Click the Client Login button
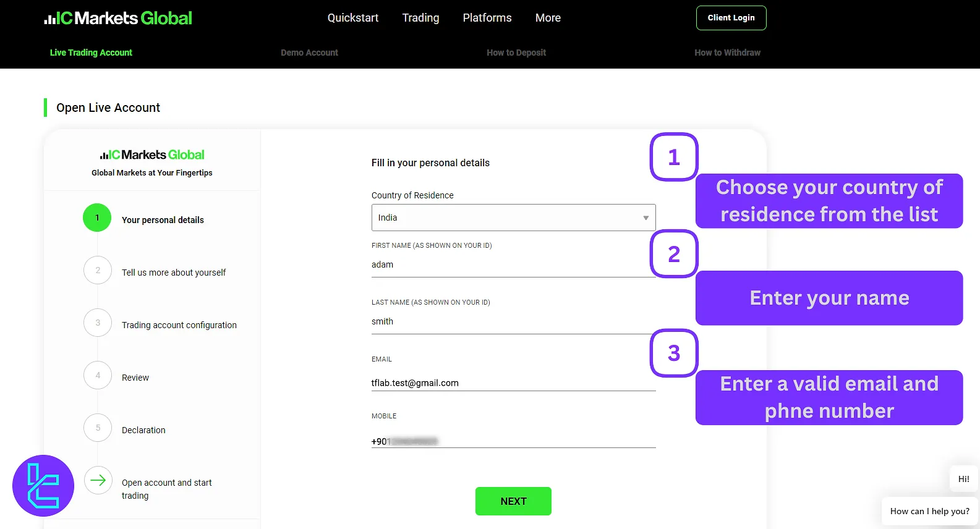The image size is (980, 529). (x=731, y=18)
